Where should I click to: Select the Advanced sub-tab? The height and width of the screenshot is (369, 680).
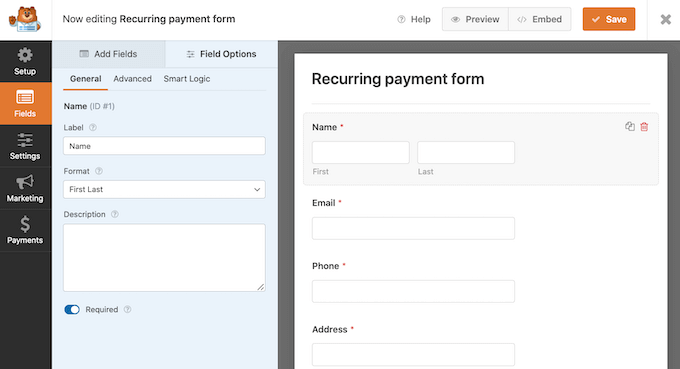click(x=132, y=79)
